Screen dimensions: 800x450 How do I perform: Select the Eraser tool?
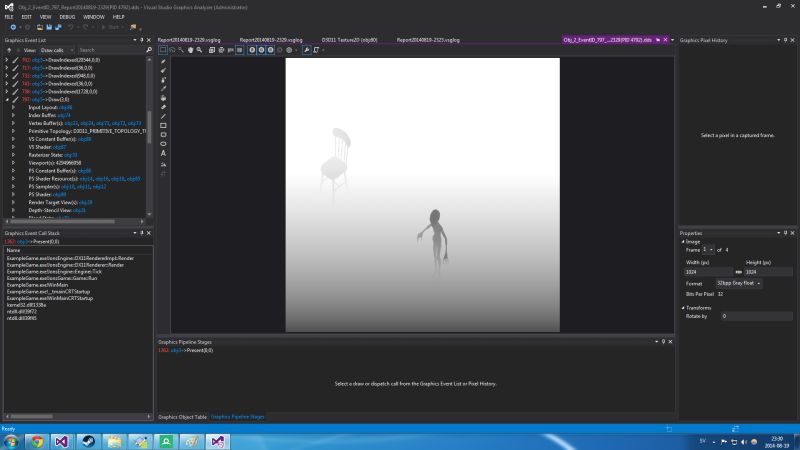[163, 107]
